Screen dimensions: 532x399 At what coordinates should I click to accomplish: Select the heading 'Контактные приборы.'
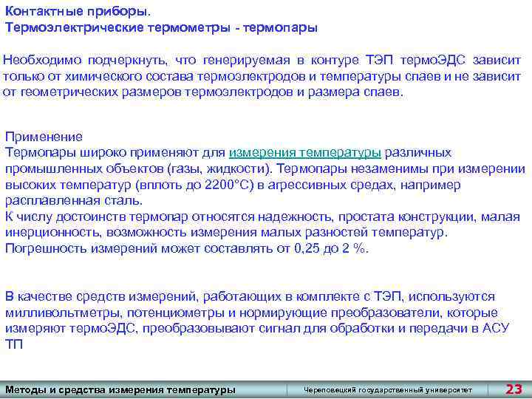pyautogui.click(x=78, y=12)
